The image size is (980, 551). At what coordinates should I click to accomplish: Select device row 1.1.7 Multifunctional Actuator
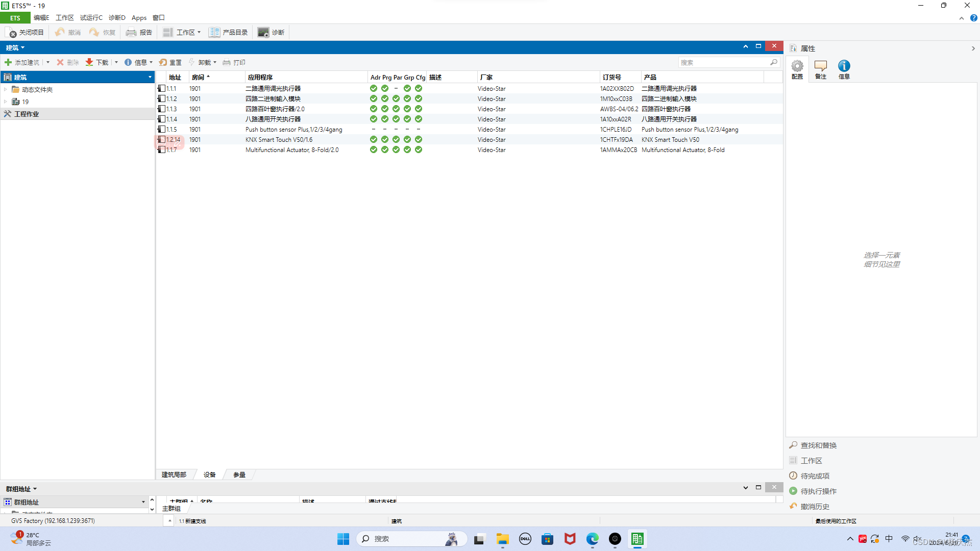tap(291, 150)
